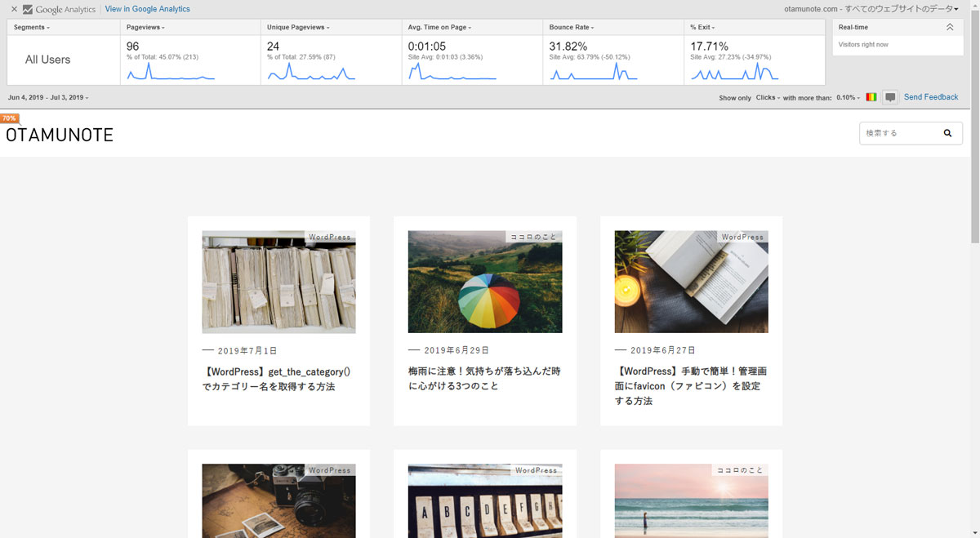Viewport: 980px width, 538px height.
Task: Toggle the bubble display comment icon
Action: (890, 97)
